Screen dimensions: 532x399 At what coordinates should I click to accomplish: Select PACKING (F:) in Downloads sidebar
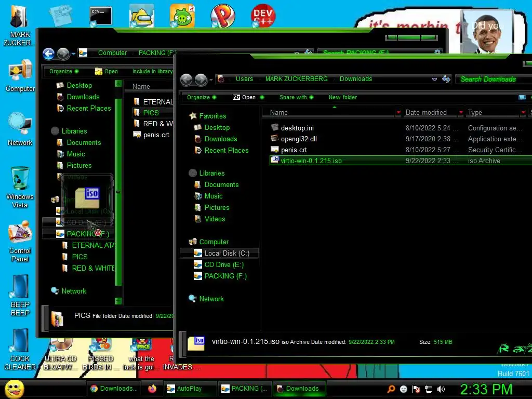(219, 276)
